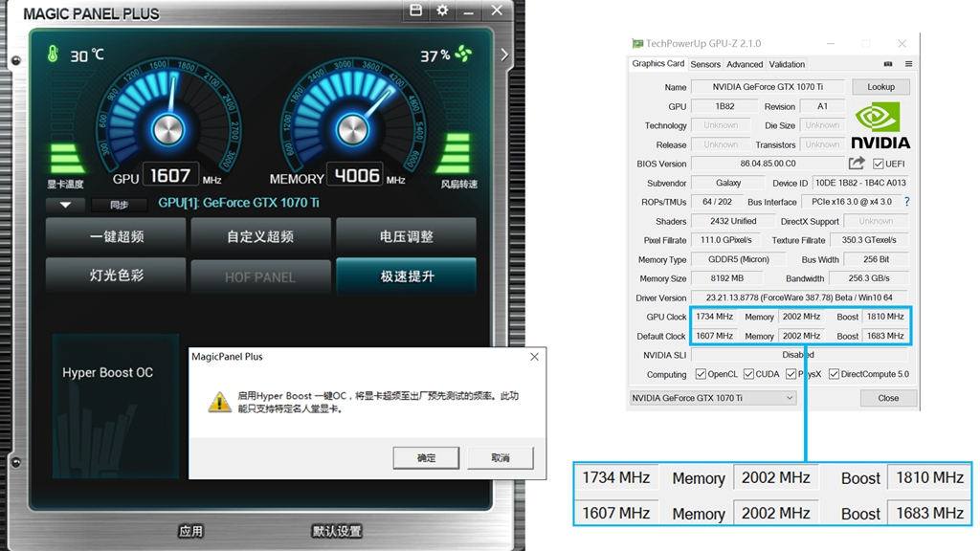The width and height of the screenshot is (980, 551).
Task: Select the 极速提升 boost tab
Action: click(x=406, y=276)
